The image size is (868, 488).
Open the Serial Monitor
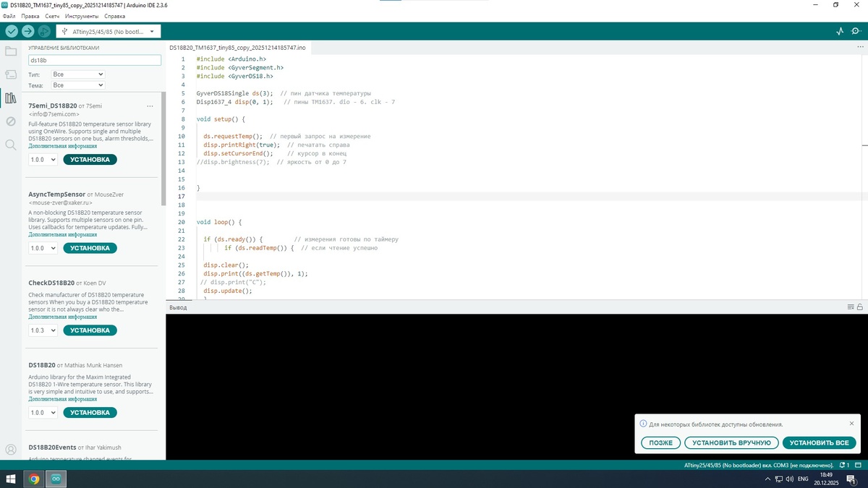tap(856, 32)
